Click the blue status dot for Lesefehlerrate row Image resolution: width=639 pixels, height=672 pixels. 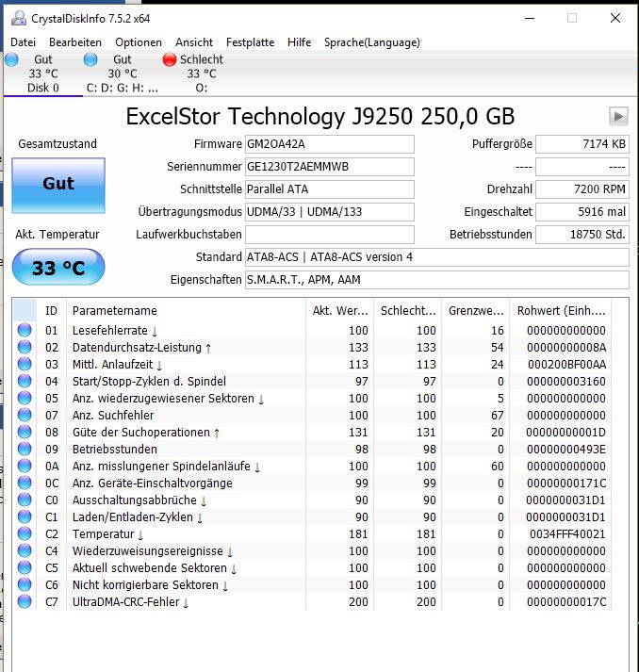25,330
